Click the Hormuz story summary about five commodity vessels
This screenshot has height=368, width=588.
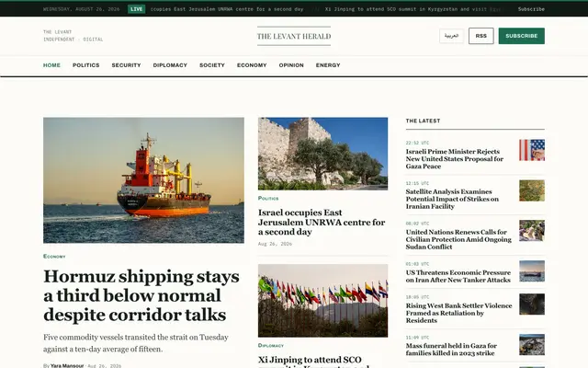tap(136, 343)
